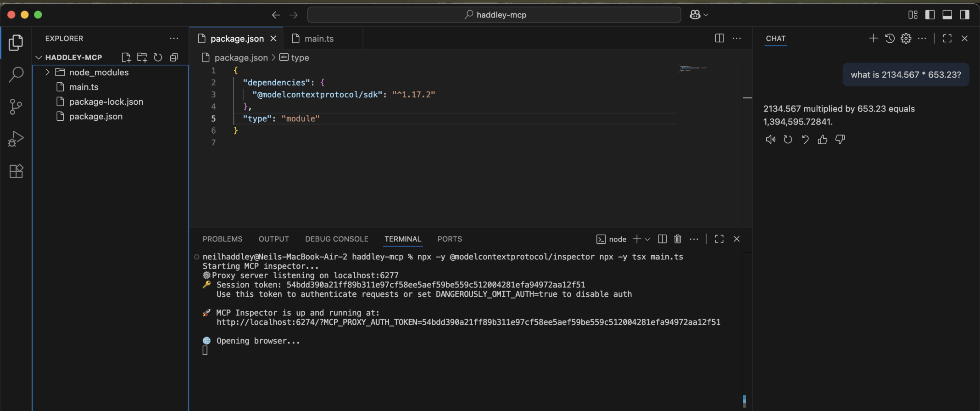Toggle the bottom panel visibility
The width and height of the screenshot is (980, 411).
click(947, 15)
